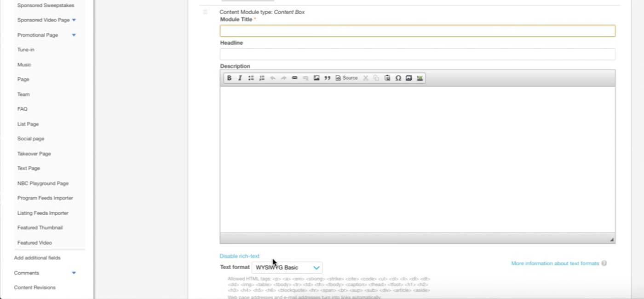
Task: Open More information about text formats
Action: (x=555, y=264)
